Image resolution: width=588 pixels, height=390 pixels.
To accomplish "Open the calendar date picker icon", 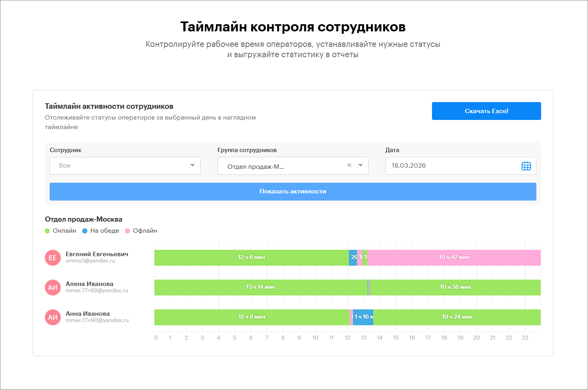I will [x=526, y=166].
